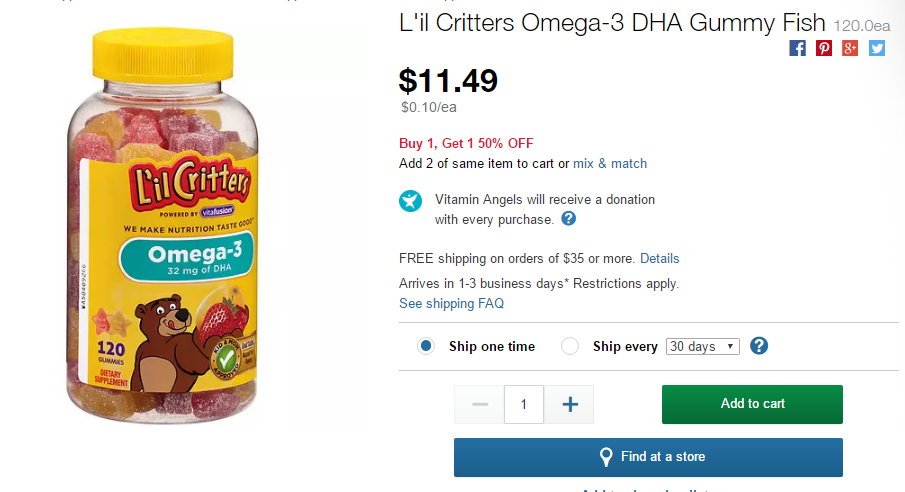Select Ship one time option

point(427,346)
